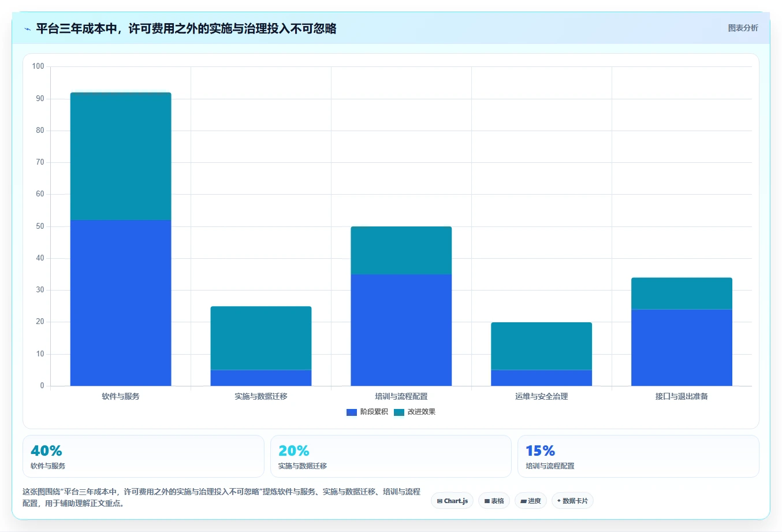Click the blue segment of 实施与数据迁移 bar
The width and height of the screenshot is (782, 532).
tap(261, 378)
